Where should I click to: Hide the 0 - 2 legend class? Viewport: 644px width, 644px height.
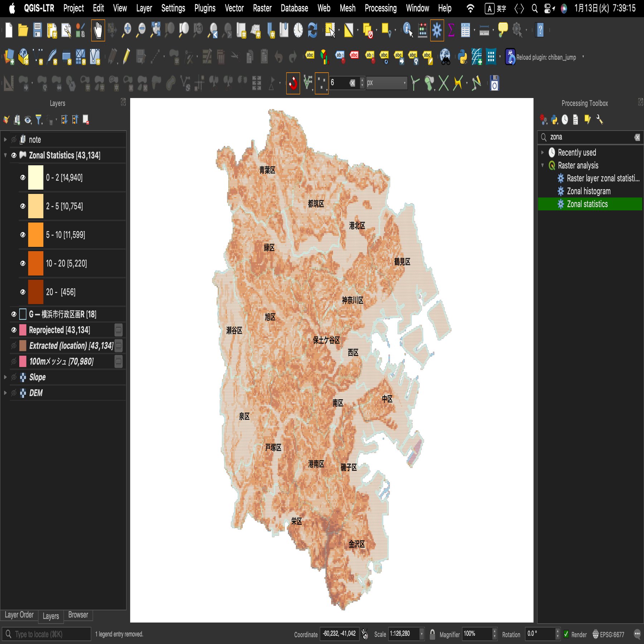(x=23, y=177)
